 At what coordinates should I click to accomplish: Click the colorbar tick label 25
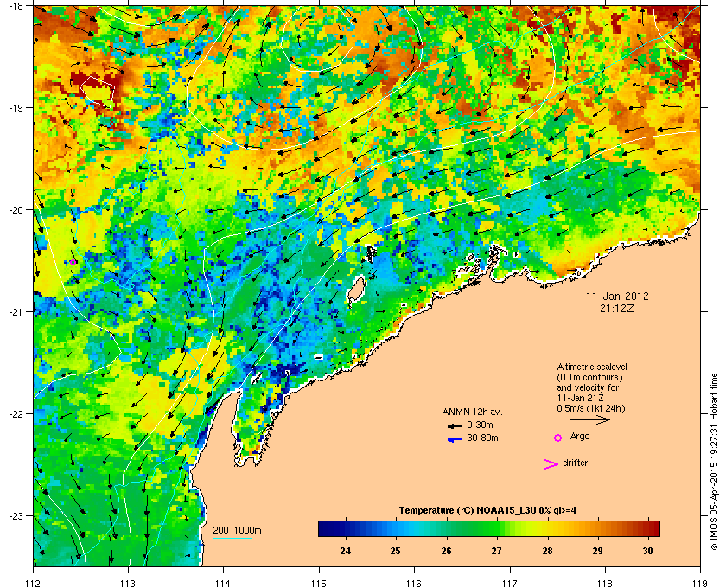tap(396, 551)
